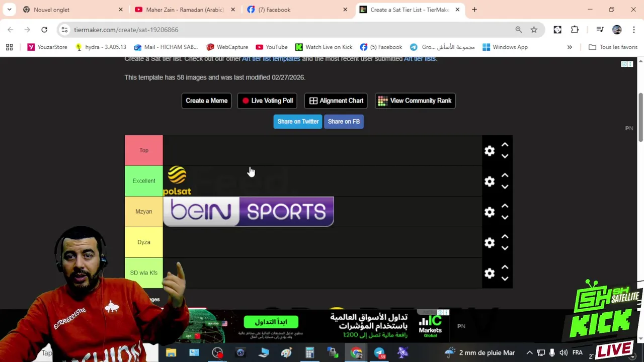Reload the current page
The width and height of the screenshot is (644, 362).
(x=44, y=30)
